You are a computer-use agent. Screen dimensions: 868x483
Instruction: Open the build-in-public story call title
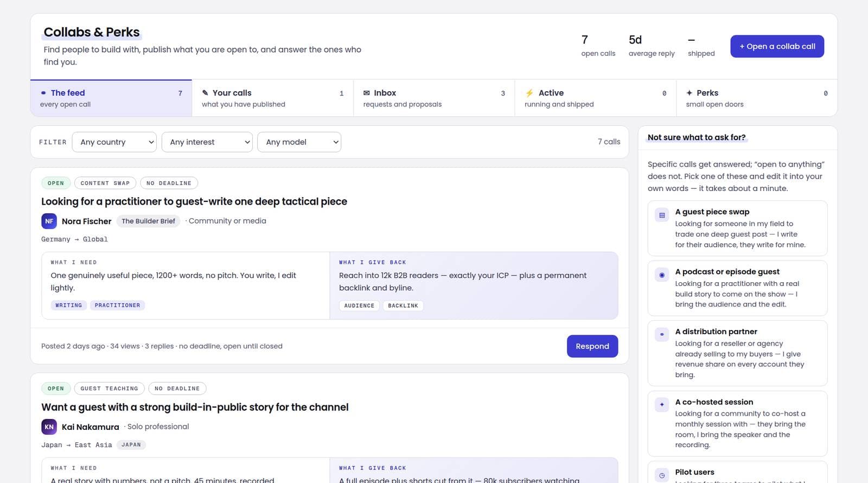pos(195,407)
